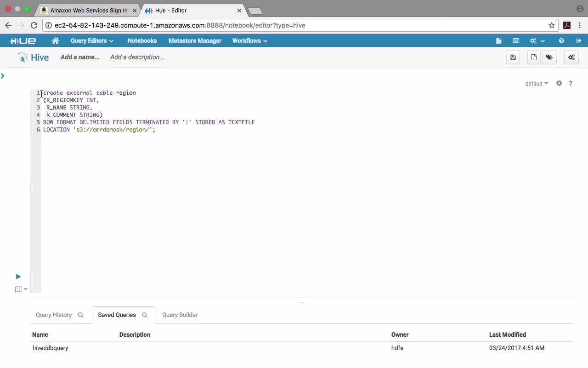Bookmark this page with the star icon
The width and height of the screenshot is (588, 368).
[552, 25]
